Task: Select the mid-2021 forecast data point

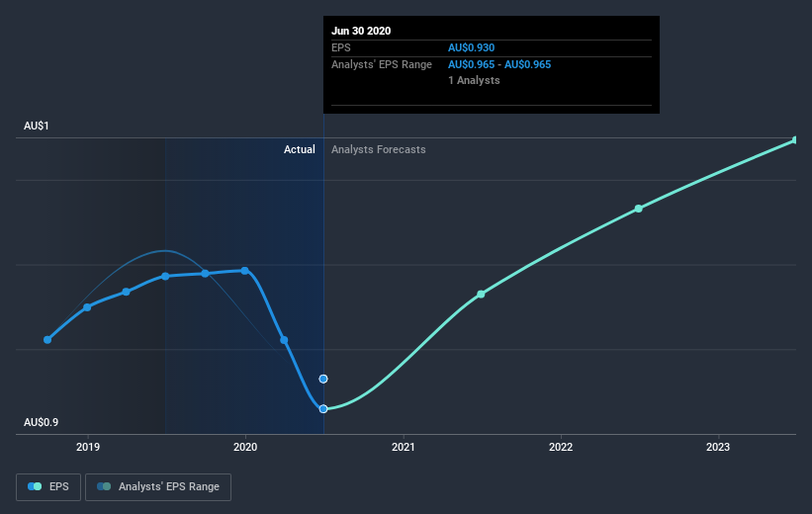Action: point(481,294)
